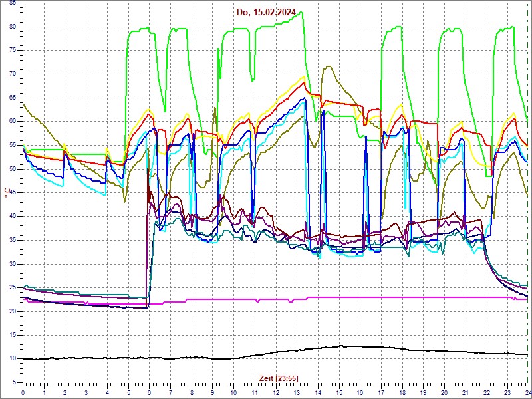This screenshot has width=532, height=399.
Task: Click hour 10 on the time axis
Action: [x=234, y=392]
